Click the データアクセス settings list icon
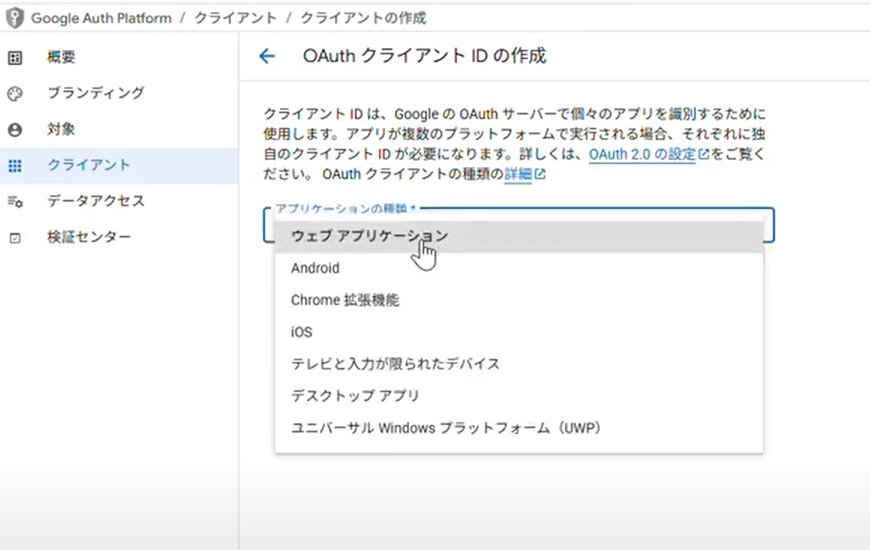 15,201
